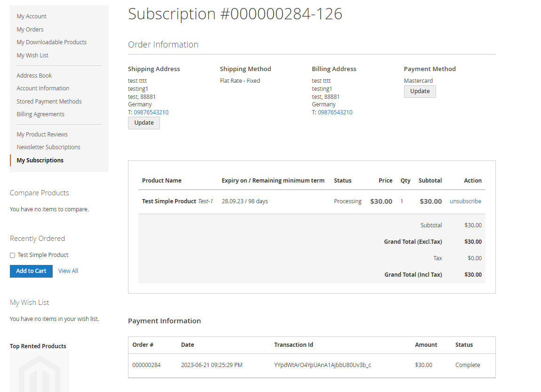Open My Downloadable Products
This screenshot has height=392, width=541.
pos(51,42)
